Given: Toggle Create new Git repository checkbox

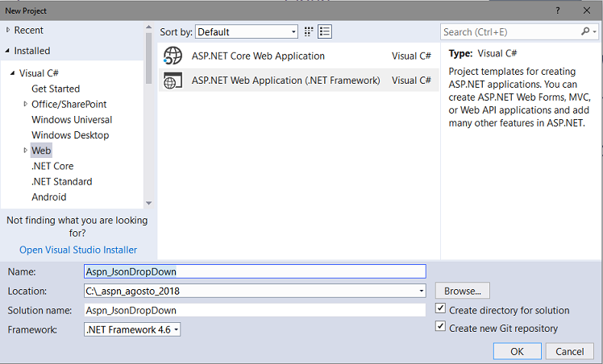Looking at the screenshot, I should [440, 326].
